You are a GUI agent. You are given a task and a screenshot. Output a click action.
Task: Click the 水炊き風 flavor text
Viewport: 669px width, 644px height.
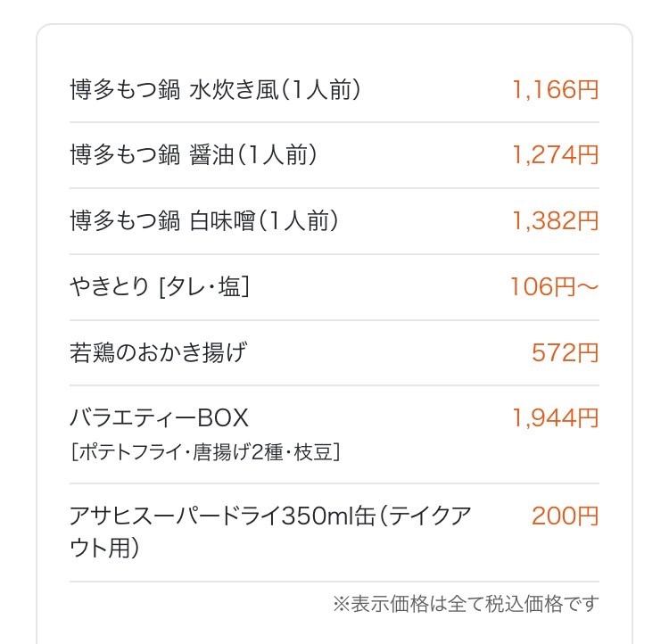coord(234,90)
